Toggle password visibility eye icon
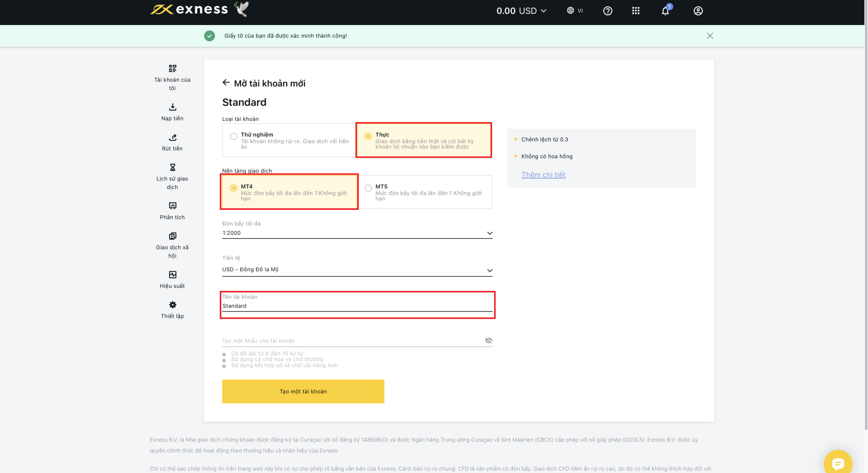The height and width of the screenshot is (473, 868). [488, 340]
